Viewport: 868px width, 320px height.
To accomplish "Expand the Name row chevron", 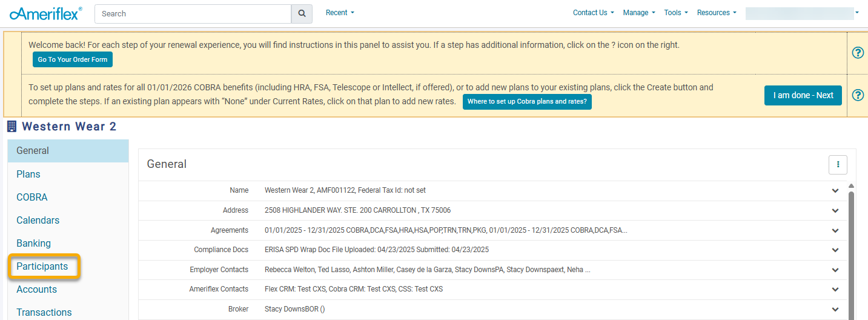I will (x=835, y=190).
